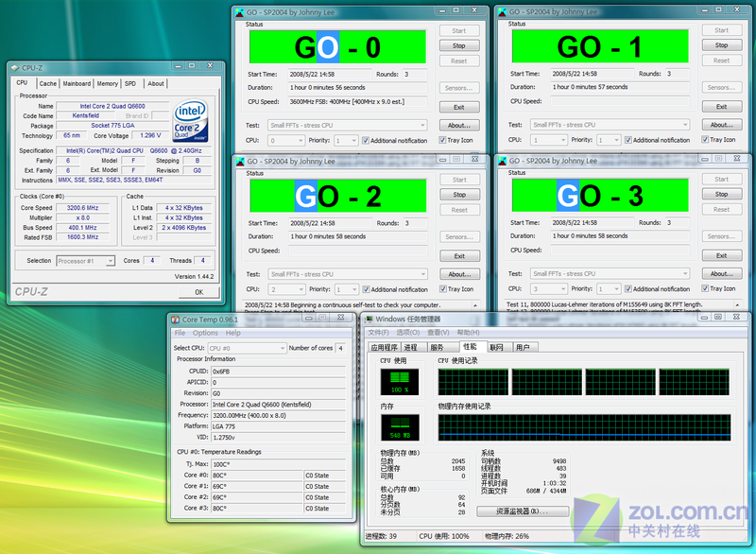Toggle Additional notification in GO-0 window
The image size is (756, 554).
point(366,140)
